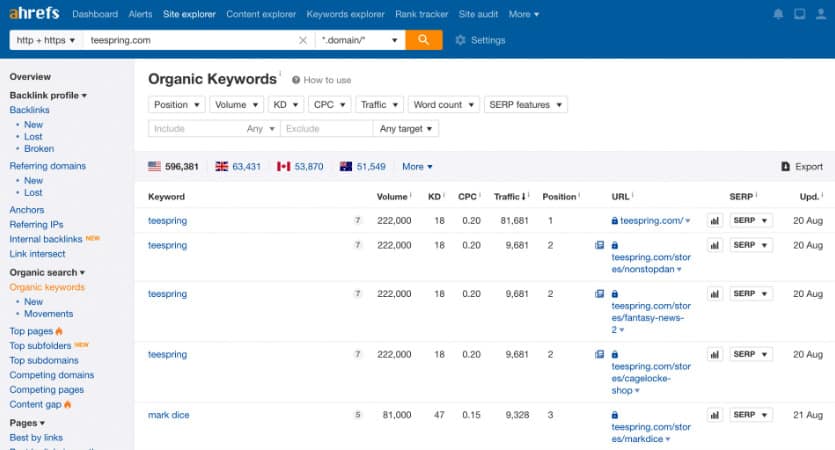The width and height of the screenshot is (835, 450).
Task: Open the Any target dropdown
Action: pos(406,129)
